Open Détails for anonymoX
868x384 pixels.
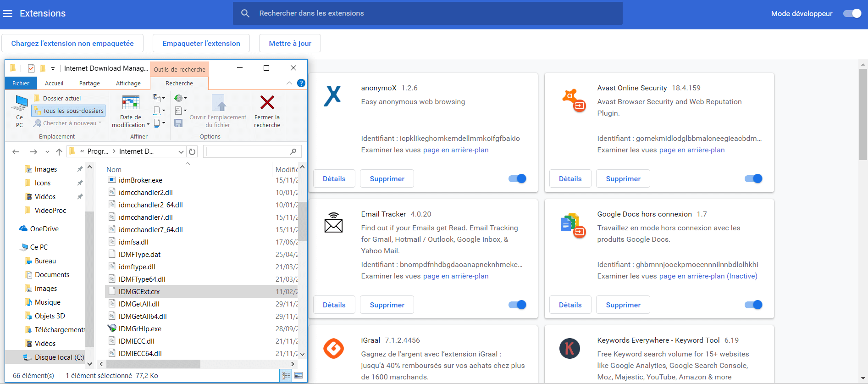click(334, 179)
